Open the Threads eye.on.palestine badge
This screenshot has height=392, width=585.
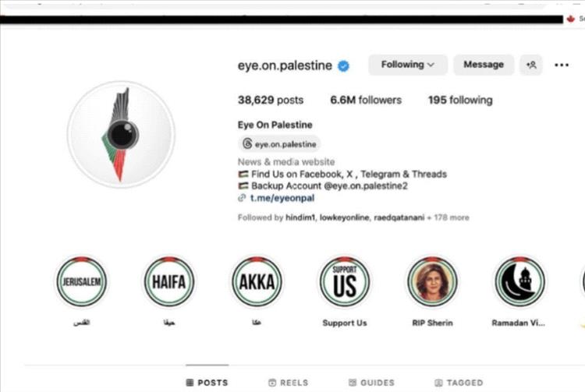click(279, 144)
